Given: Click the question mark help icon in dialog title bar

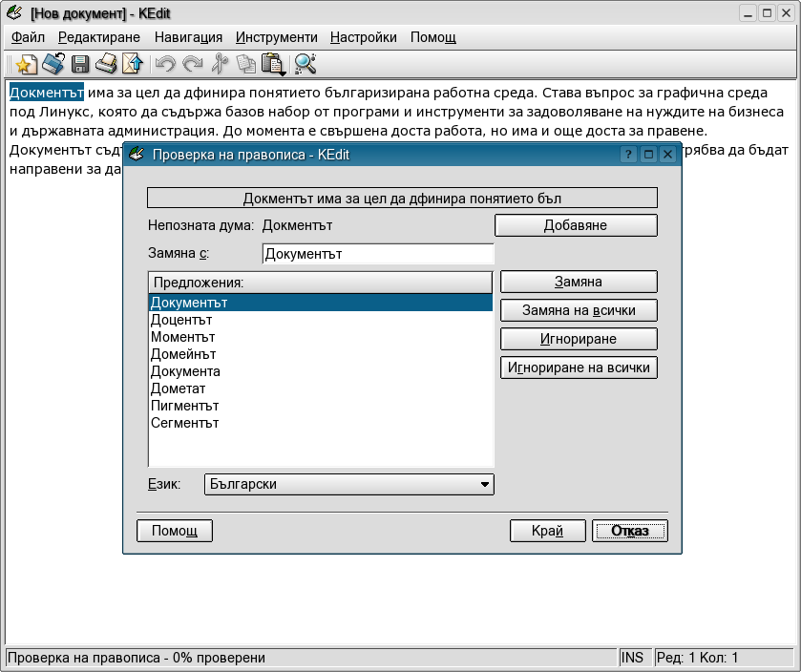Looking at the screenshot, I should (629, 155).
